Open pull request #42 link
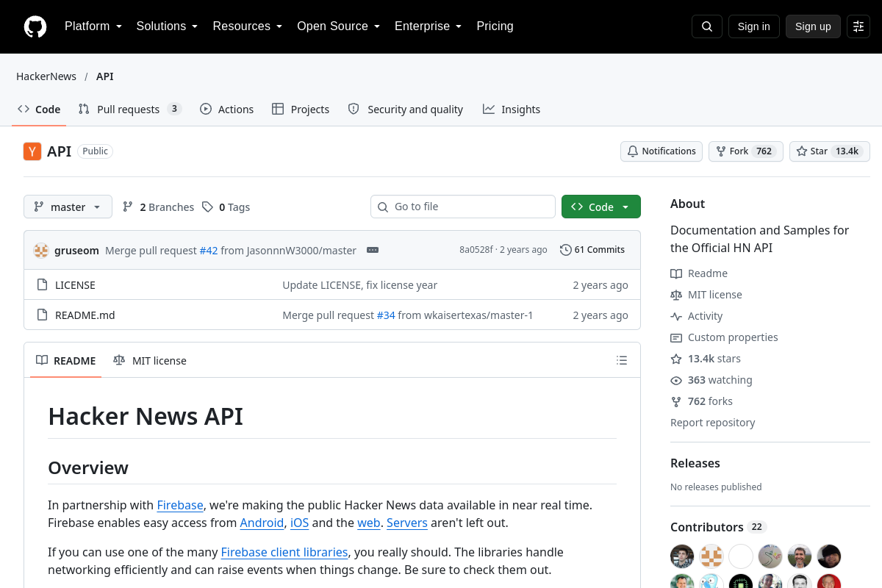 (209, 251)
